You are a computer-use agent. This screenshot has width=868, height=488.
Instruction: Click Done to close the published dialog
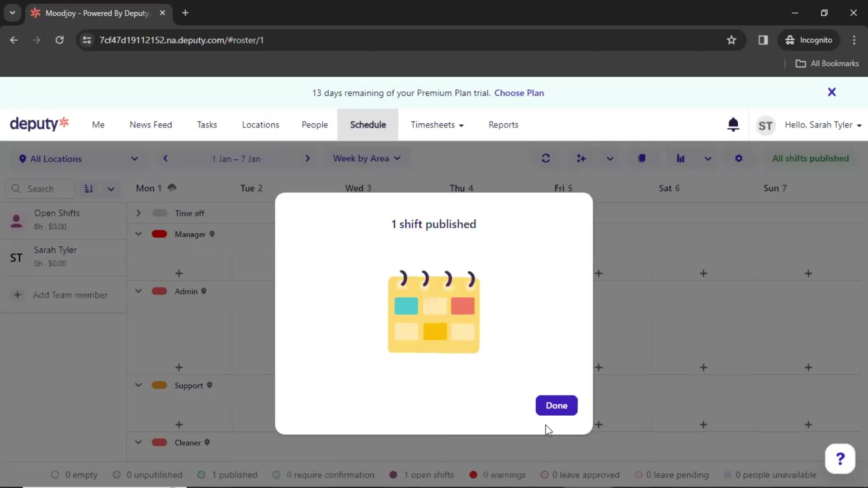(x=556, y=405)
